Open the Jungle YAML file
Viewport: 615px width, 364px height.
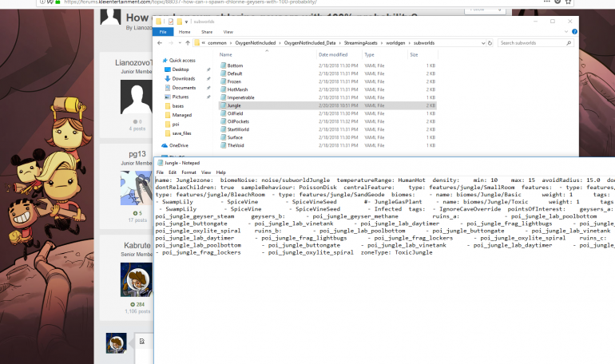(x=235, y=105)
